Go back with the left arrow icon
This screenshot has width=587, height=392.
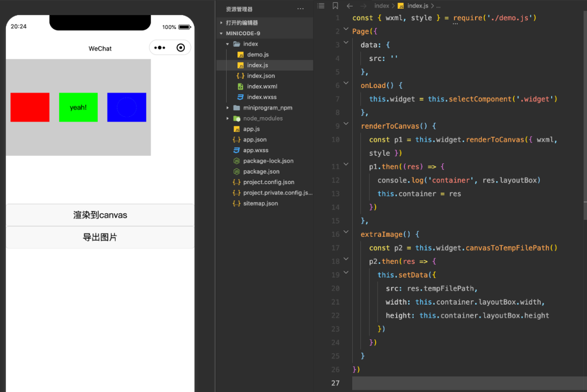pos(349,5)
